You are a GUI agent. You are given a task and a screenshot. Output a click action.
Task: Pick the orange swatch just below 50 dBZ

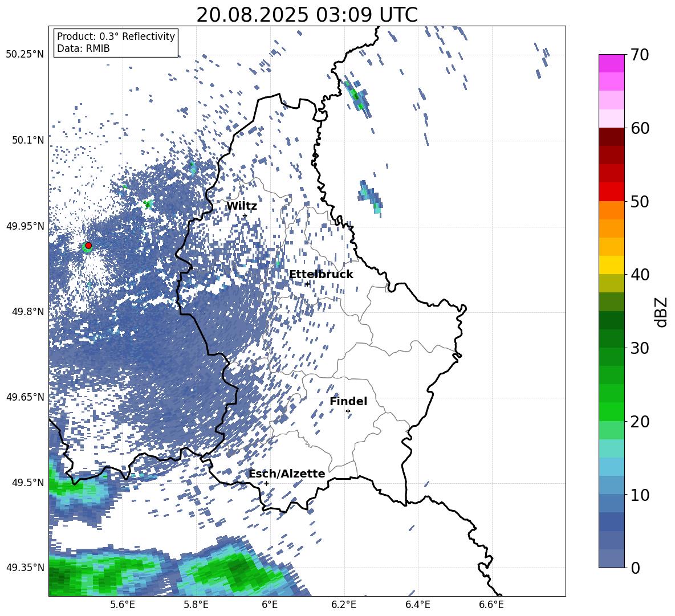(x=611, y=210)
